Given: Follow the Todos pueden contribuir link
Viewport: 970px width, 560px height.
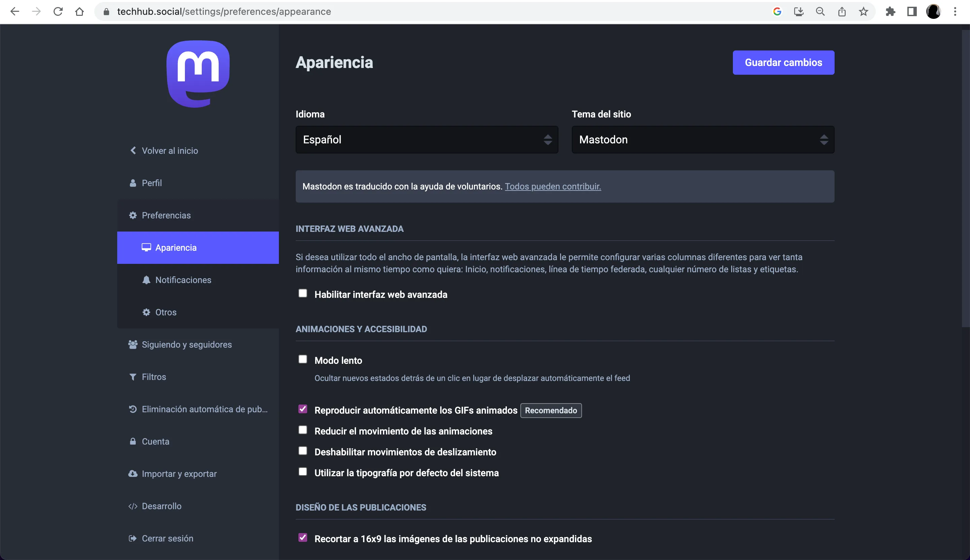Looking at the screenshot, I should (553, 186).
